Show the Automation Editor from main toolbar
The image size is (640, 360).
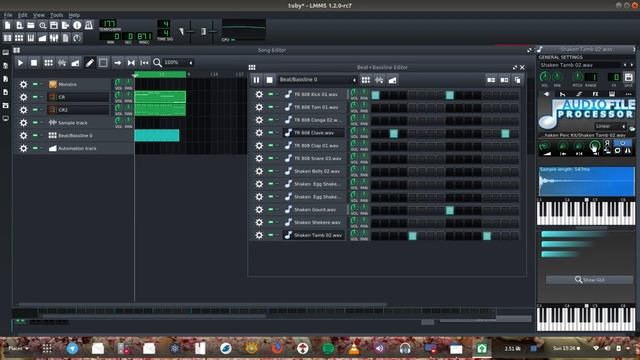pyautogui.click(x=42, y=38)
